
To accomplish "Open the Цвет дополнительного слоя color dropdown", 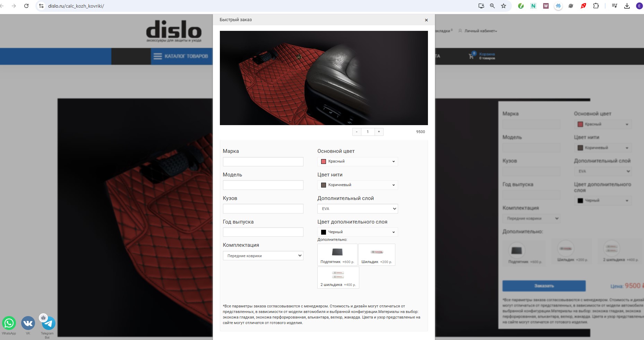I will (x=357, y=232).
